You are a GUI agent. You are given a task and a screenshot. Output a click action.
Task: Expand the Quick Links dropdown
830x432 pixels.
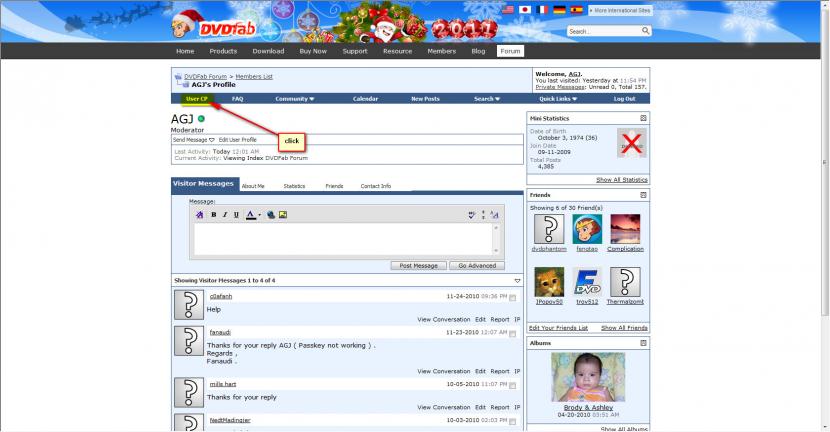[558, 99]
